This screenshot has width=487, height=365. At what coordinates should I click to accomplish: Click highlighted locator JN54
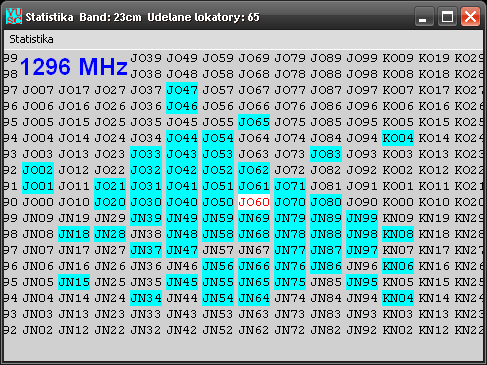218,298
